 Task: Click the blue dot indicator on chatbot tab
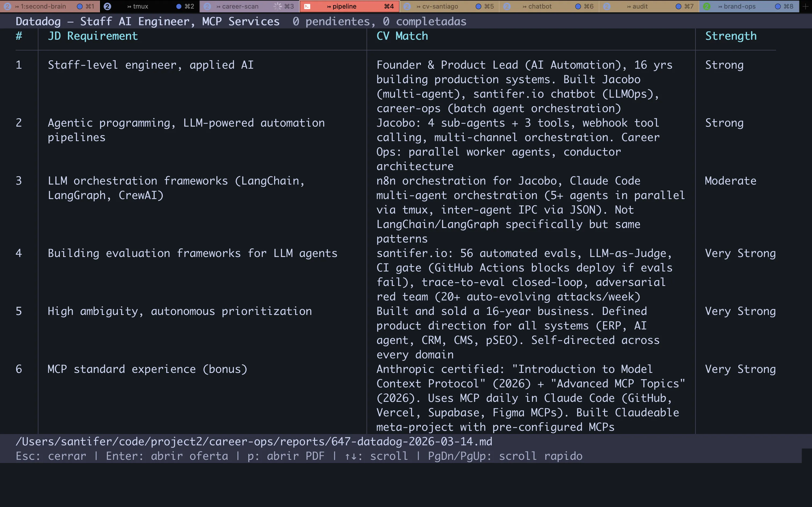click(x=578, y=6)
